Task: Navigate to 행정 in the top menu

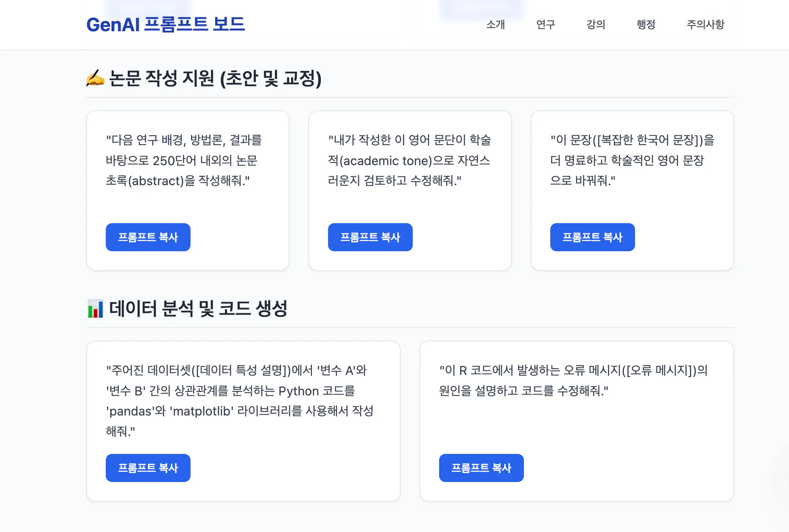Action: [x=646, y=25]
